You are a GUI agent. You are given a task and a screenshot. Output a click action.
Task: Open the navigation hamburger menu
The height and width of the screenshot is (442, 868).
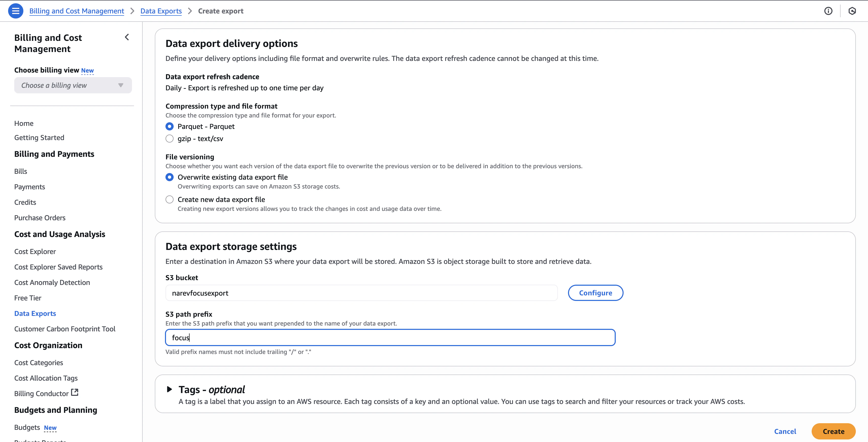(15, 10)
